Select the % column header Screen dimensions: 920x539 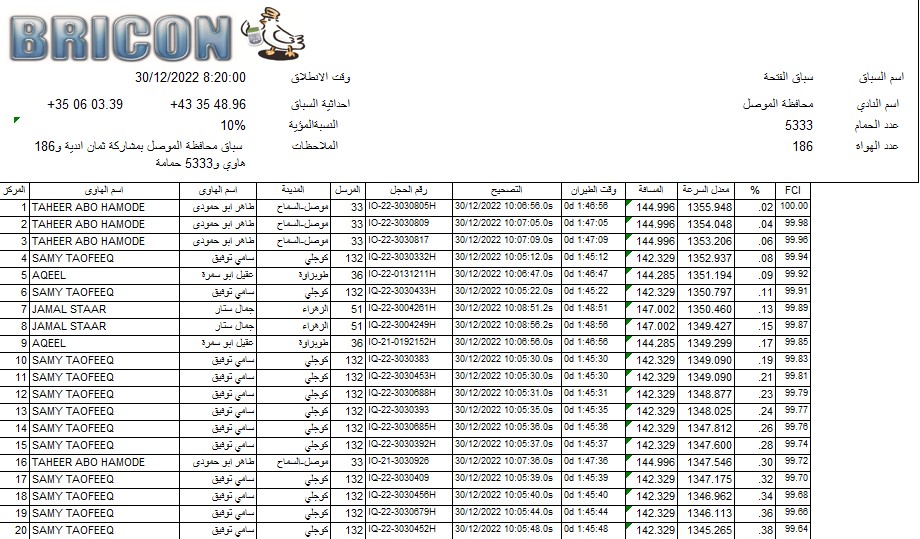point(755,190)
